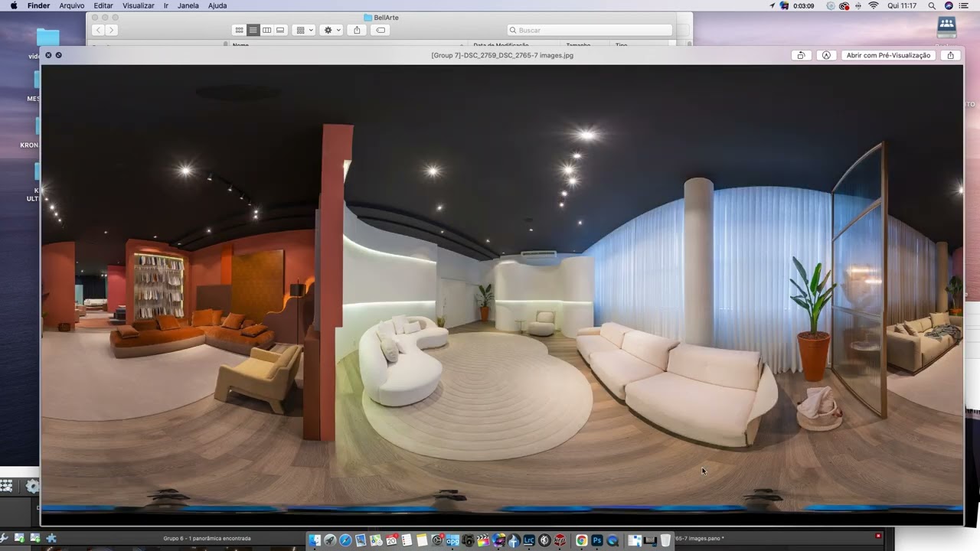Go back in the BellArte Finder window
980x551 pixels.
98,30
